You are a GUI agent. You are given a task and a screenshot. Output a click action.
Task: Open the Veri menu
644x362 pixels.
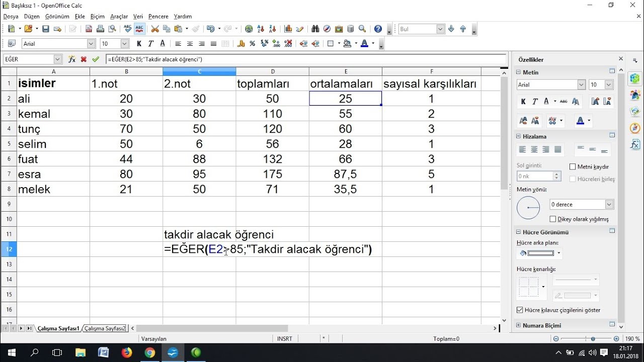[x=138, y=17]
